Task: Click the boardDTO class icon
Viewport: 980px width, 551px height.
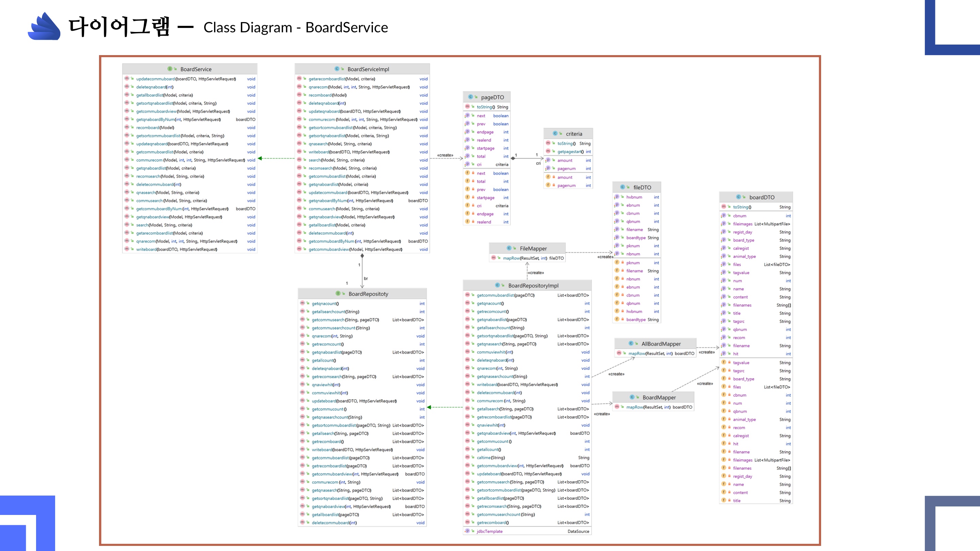Action: [738, 197]
